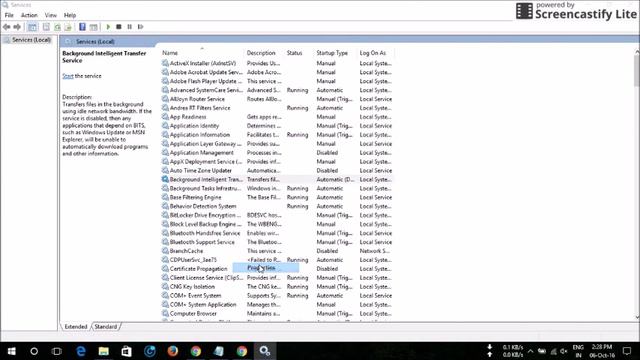Viewport: 640px width, 360px height.
Task: Select the Adobe Acrobat Update Service row
Action: 277,72
